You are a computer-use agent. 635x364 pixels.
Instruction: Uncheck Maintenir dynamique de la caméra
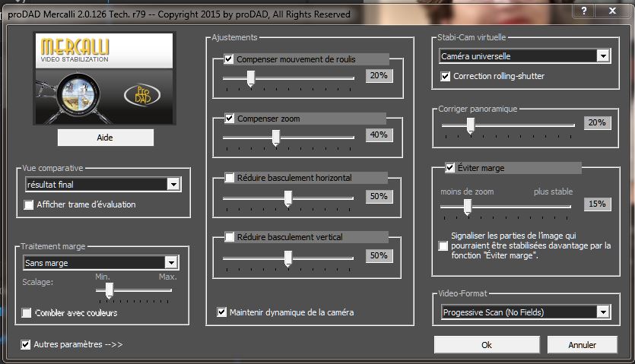click(x=221, y=312)
